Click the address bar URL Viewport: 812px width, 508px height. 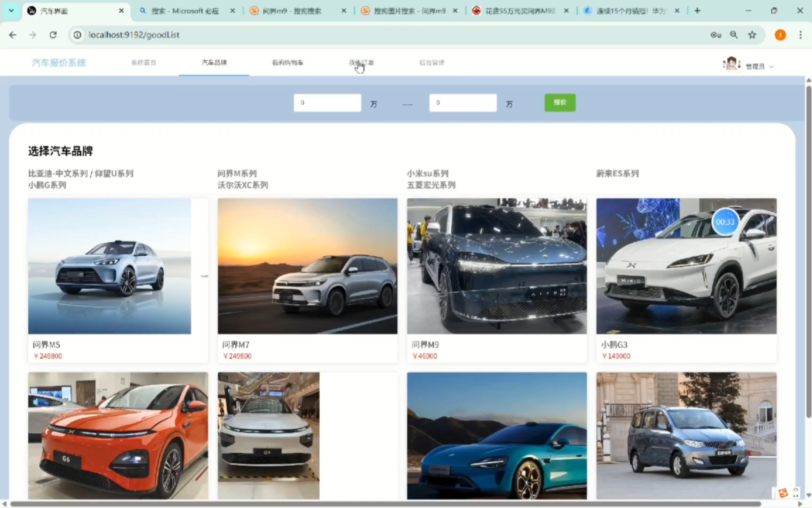134,35
